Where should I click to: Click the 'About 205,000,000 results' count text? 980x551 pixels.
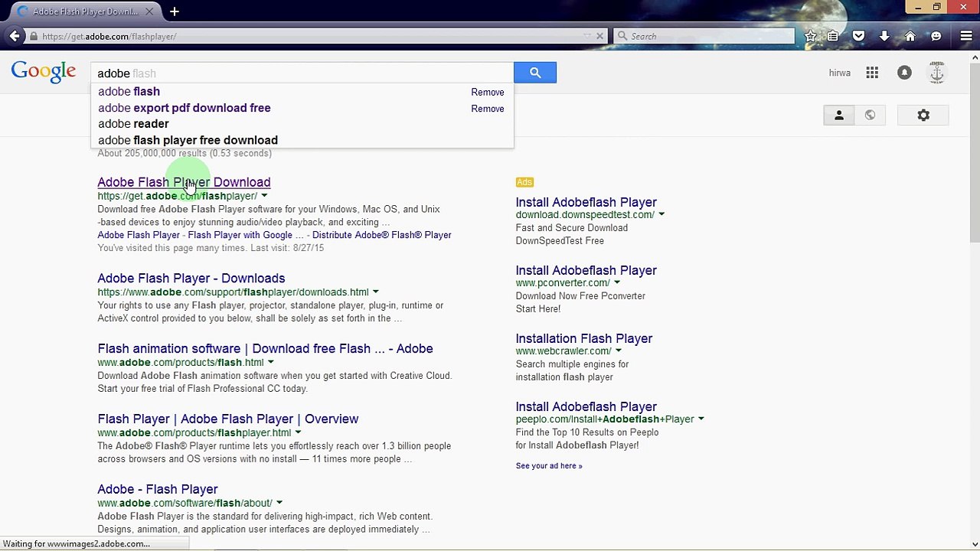pyautogui.click(x=185, y=154)
